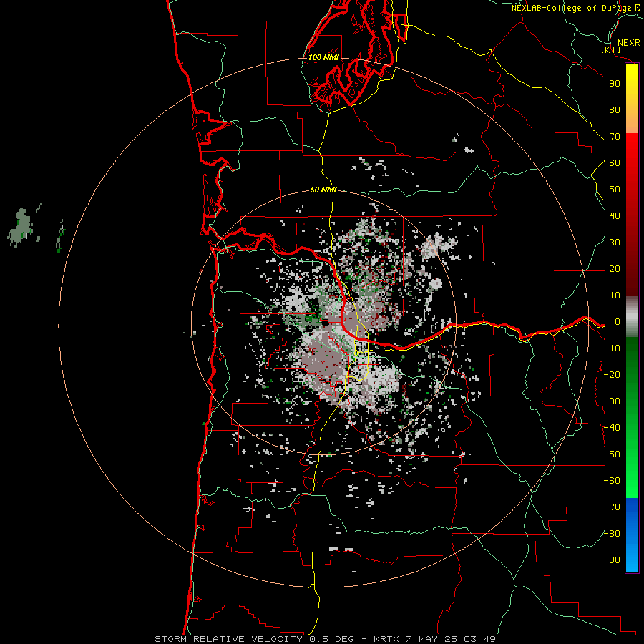Click the 30 value on velocity scale

[615, 243]
